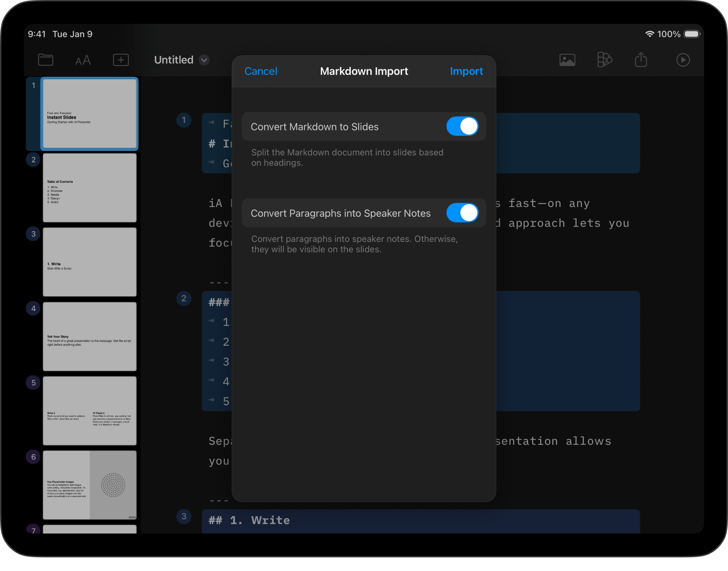Open the file browser folder icon
Image resolution: width=728 pixels, height=571 pixels.
(x=45, y=60)
